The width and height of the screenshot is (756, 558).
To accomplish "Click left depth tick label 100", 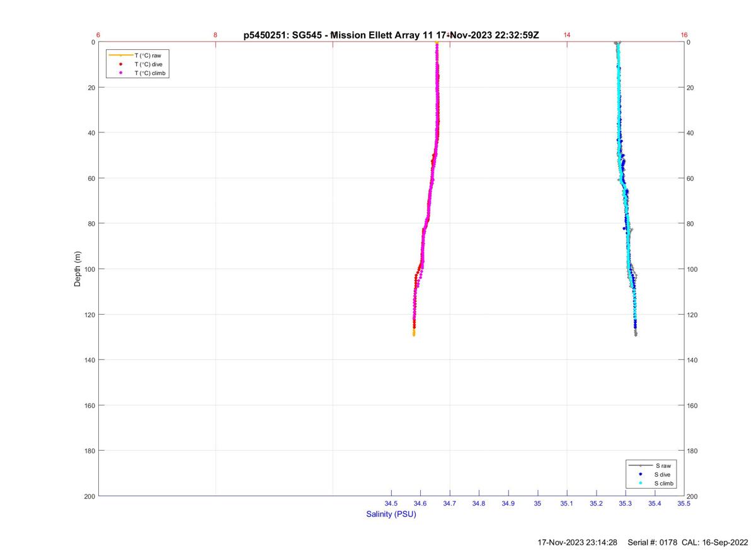I will click(89, 269).
